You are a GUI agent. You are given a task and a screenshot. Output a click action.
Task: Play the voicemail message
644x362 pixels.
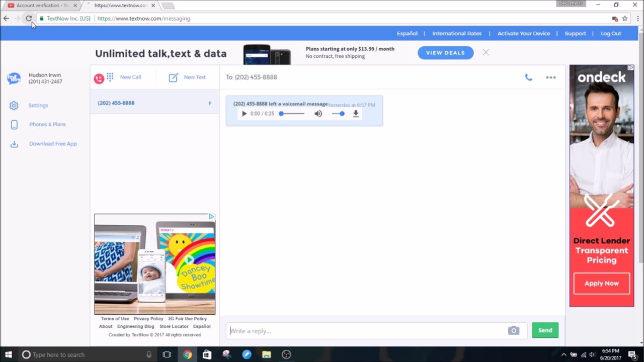tap(245, 114)
